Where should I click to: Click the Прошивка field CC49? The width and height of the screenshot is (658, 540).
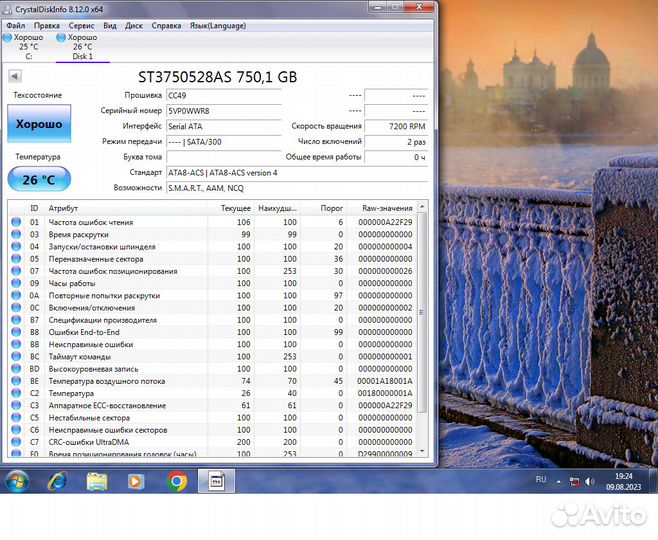(224, 96)
